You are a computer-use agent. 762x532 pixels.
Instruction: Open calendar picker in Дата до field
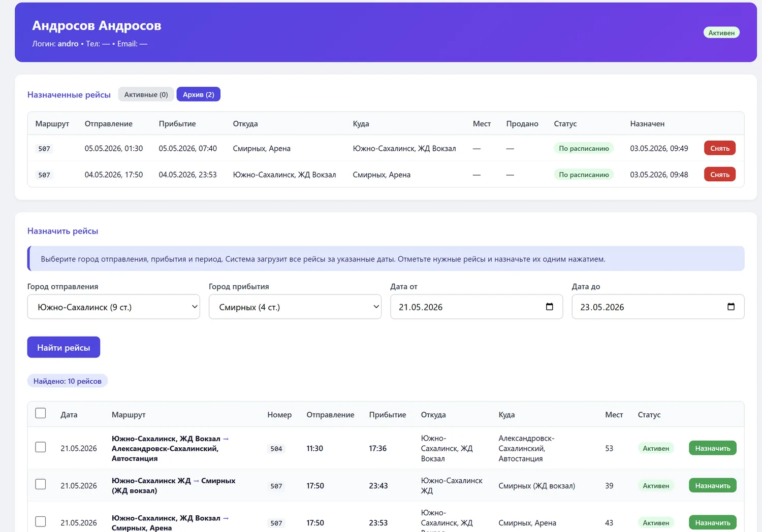(731, 307)
